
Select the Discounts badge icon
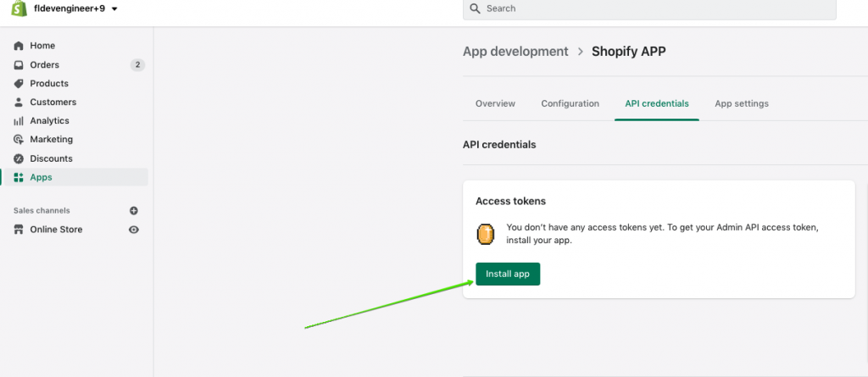19,158
